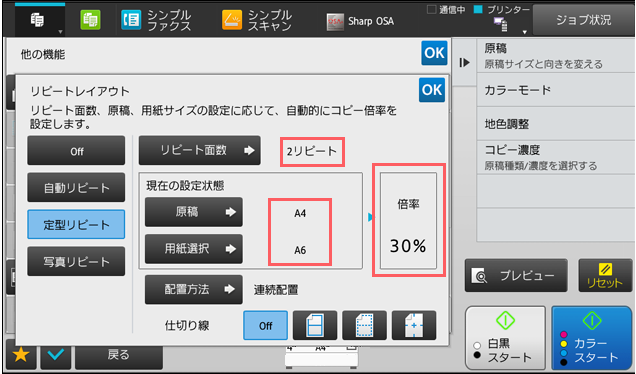
Task: Select the 30% ratio value
Action: (x=408, y=246)
